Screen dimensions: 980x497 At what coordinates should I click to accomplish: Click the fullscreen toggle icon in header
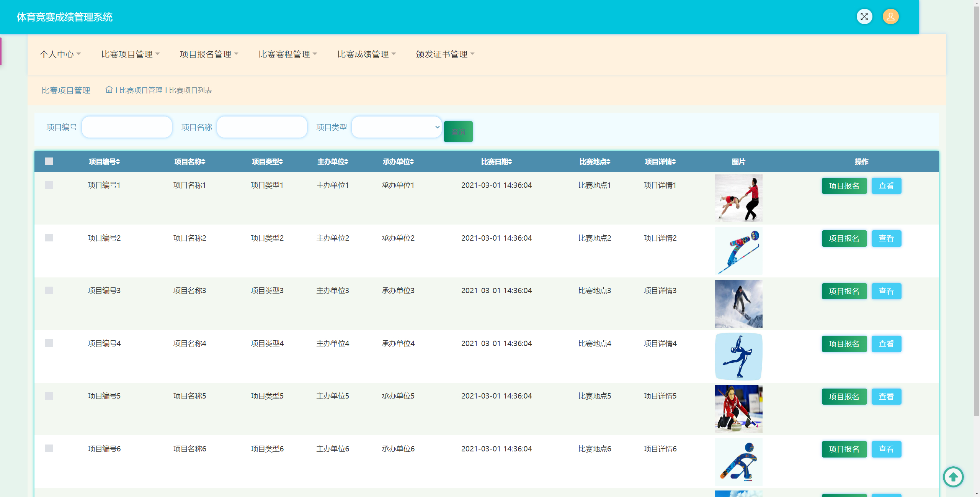click(864, 16)
